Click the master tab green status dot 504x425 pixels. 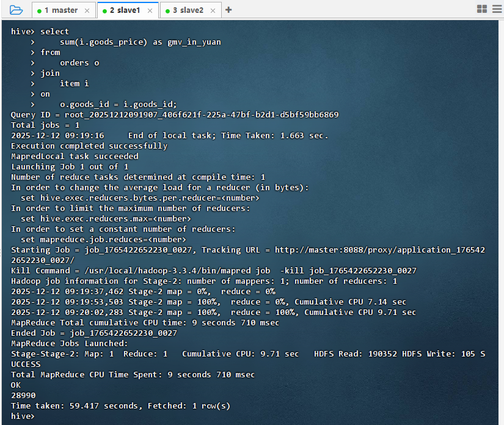click(39, 11)
